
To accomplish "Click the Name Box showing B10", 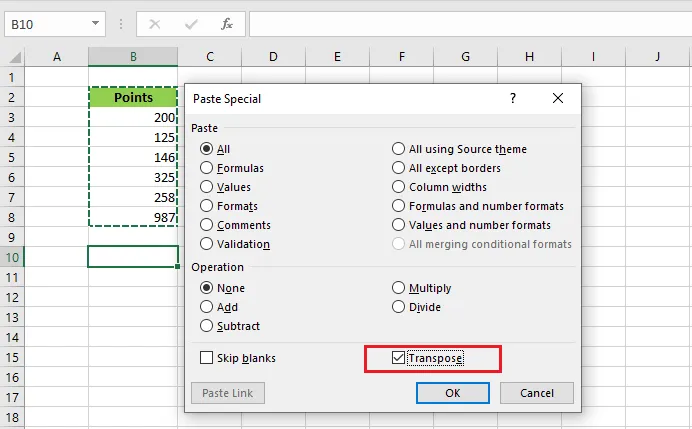I will [55, 24].
